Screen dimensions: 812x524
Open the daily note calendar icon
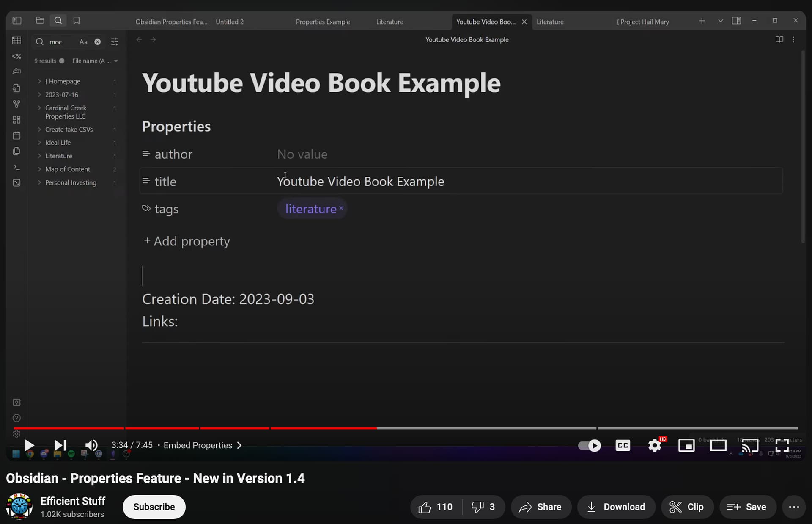(16, 135)
